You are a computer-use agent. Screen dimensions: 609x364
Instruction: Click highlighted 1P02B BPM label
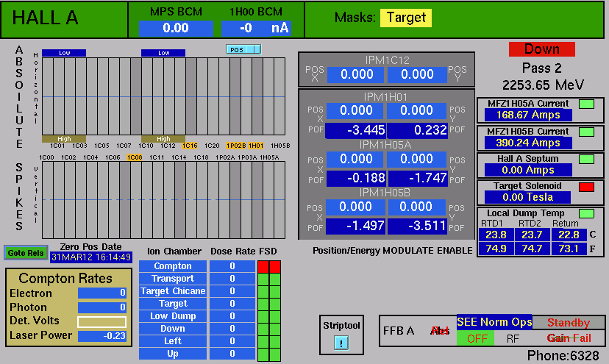[x=236, y=146]
